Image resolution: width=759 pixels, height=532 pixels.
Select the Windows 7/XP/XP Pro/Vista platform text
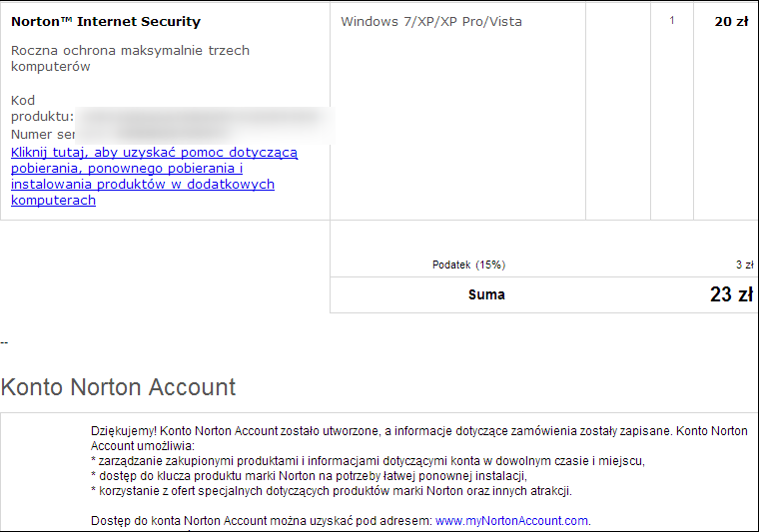[x=431, y=22]
